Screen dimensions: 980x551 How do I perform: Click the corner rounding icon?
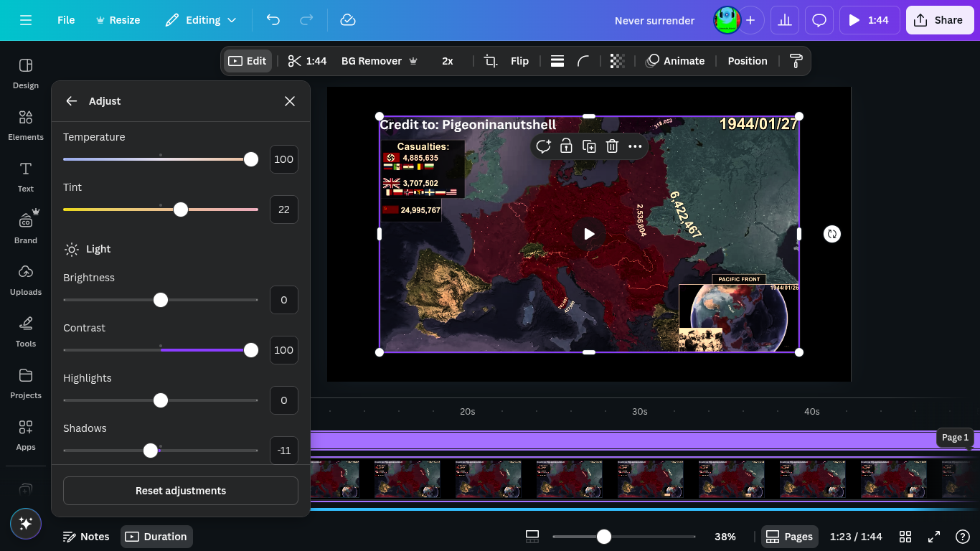[x=583, y=61]
